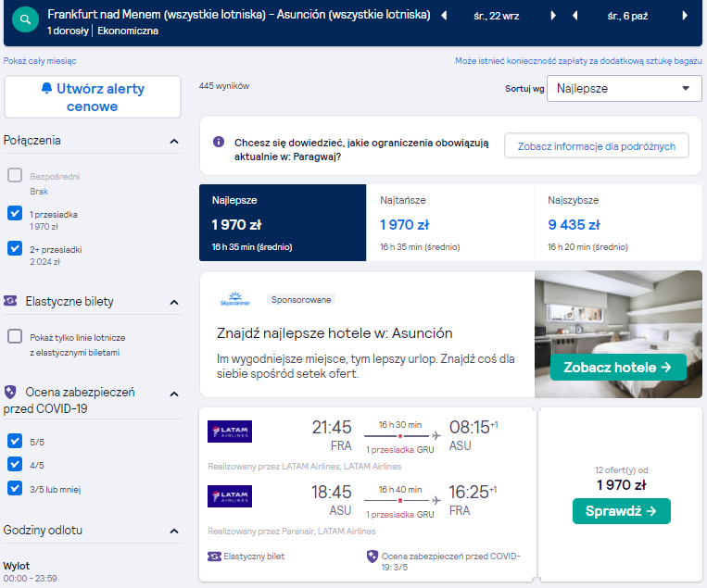Select the Najtańsze tab
This screenshot has width=707, height=588.
click(x=450, y=222)
